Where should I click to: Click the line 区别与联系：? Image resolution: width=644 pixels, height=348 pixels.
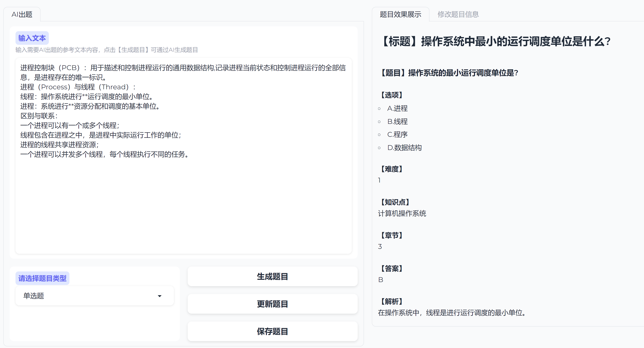tap(39, 116)
